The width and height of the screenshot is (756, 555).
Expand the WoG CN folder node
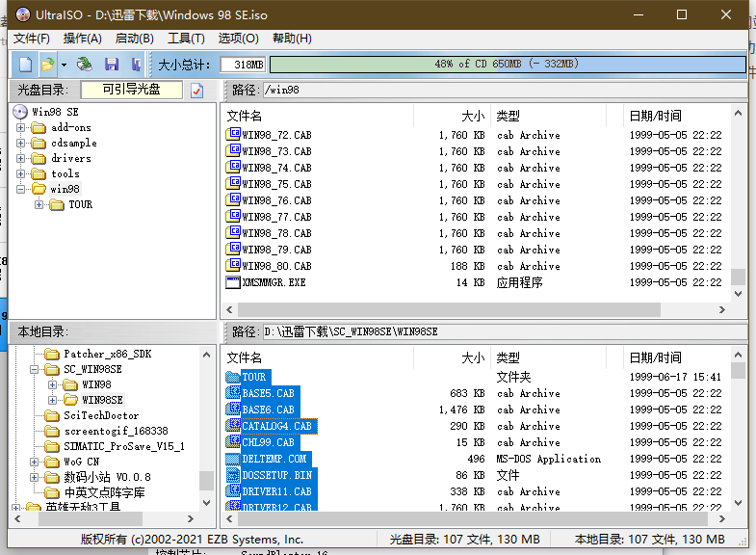35,462
